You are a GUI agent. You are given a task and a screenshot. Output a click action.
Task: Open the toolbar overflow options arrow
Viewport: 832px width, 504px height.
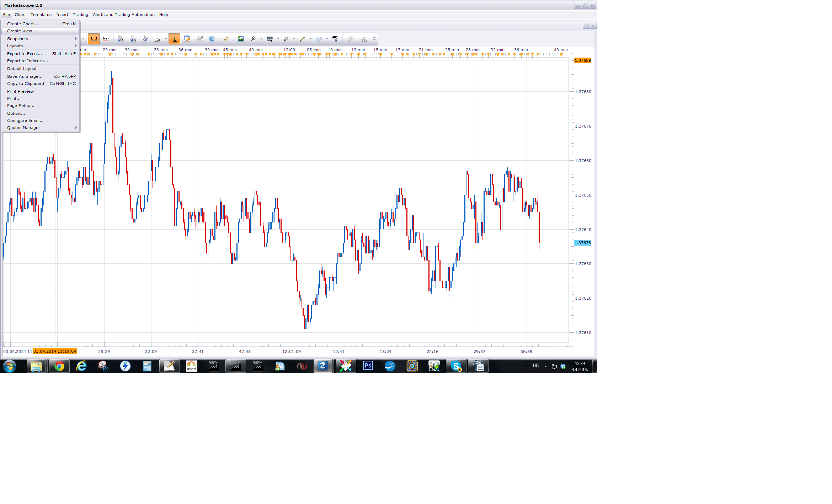coord(374,39)
